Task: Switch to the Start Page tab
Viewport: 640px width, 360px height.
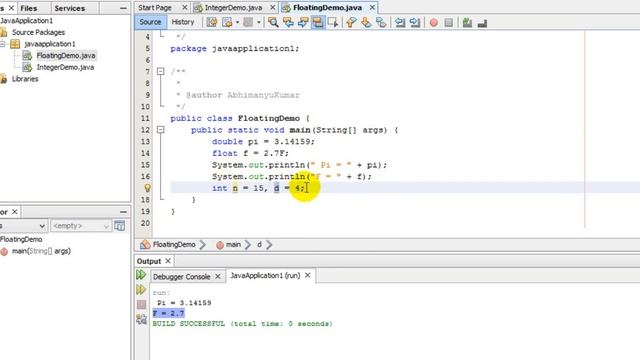Action: point(155,8)
